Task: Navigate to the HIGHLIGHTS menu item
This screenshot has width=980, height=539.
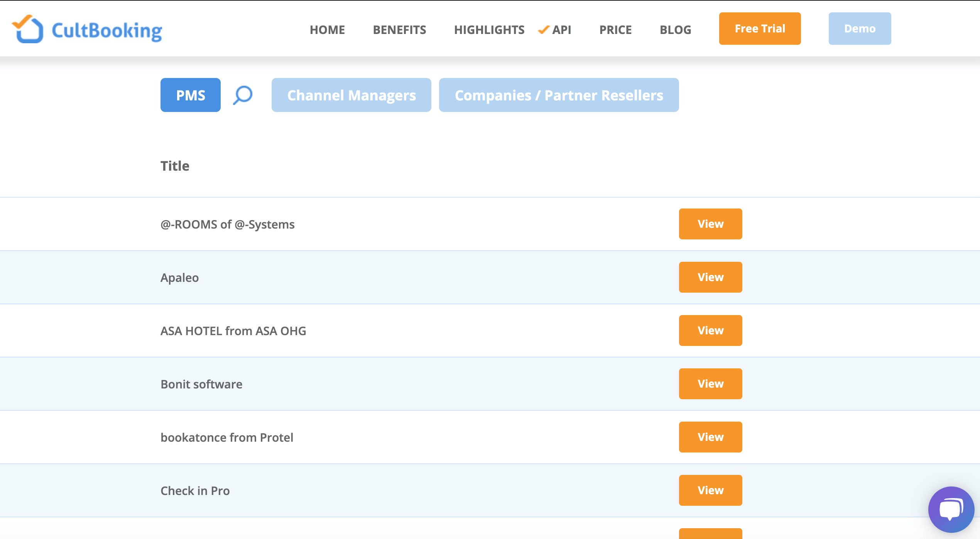Action: click(489, 29)
